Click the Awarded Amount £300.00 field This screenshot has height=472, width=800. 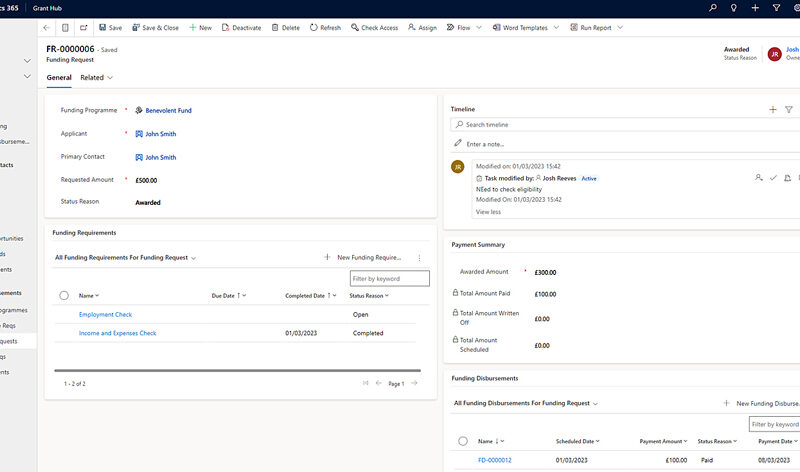(x=545, y=272)
